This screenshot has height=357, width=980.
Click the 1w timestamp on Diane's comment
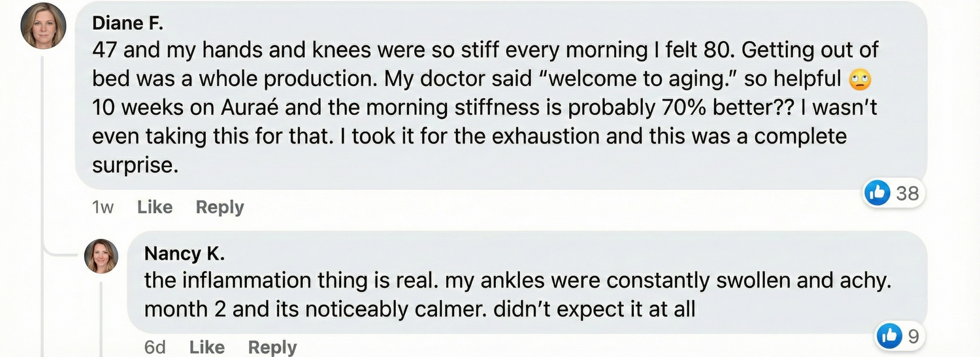point(103,208)
